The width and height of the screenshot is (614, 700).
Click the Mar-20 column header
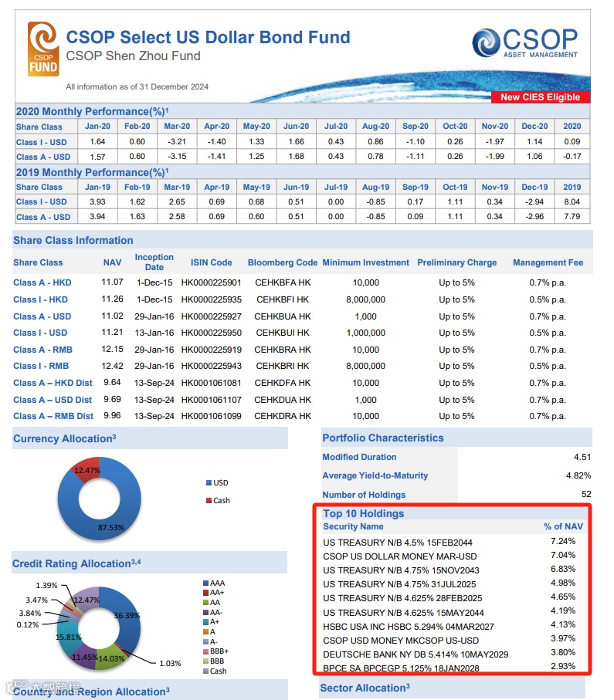click(x=177, y=127)
